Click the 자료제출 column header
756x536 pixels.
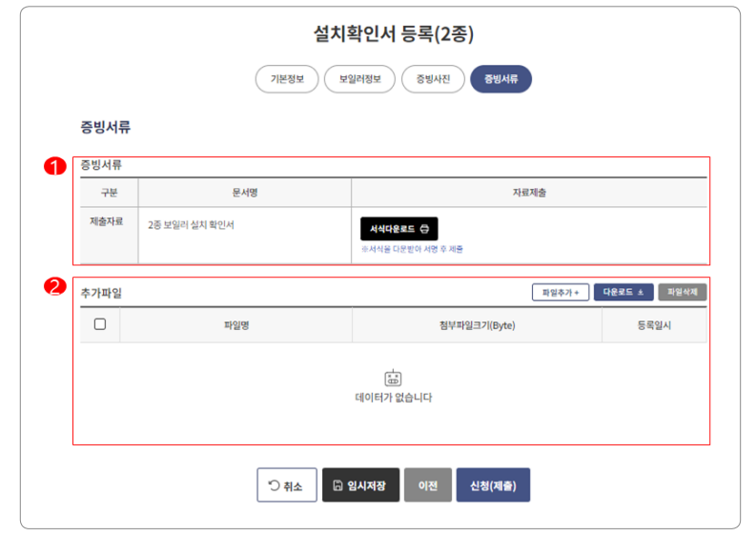click(529, 193)
